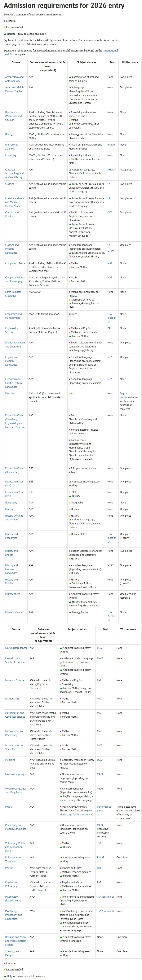Click the UCAT test link for Medicine
This screenshot has width=142, height=980.
pyautogui.click(x=100, y=760)
